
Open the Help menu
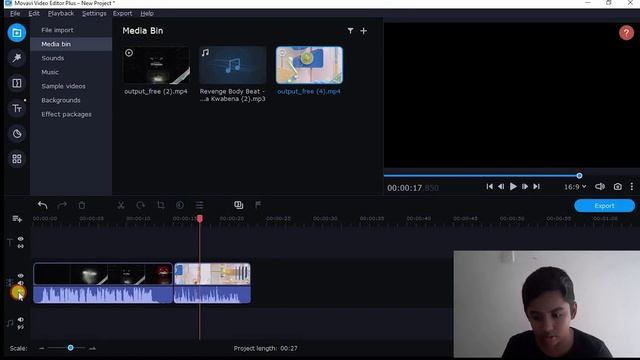coord(147,13)
